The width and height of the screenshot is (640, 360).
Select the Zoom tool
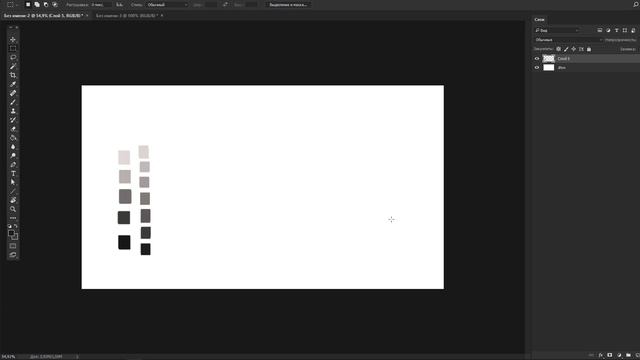tap(13, 209)
